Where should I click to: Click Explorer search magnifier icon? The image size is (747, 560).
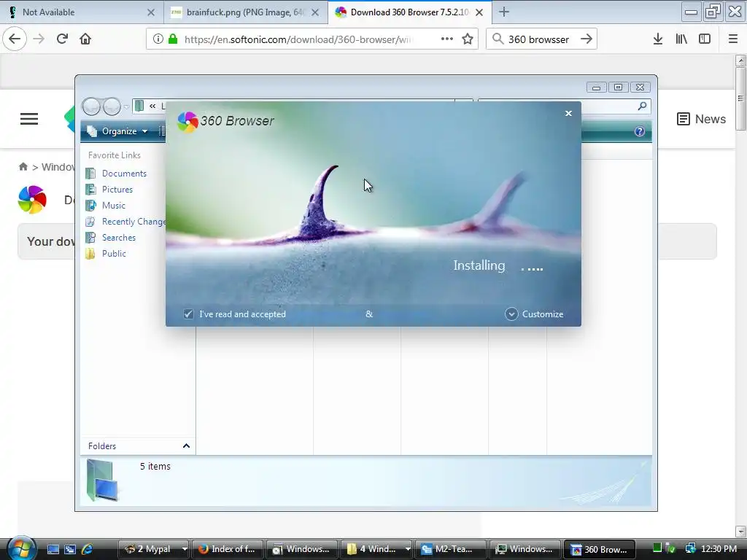coord(642,106)
